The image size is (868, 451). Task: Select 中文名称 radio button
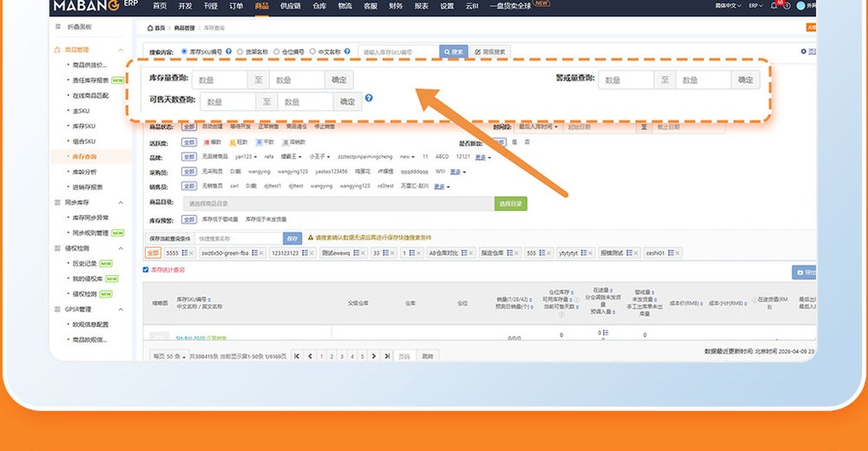pyautogui.click(x=312, y=51)
